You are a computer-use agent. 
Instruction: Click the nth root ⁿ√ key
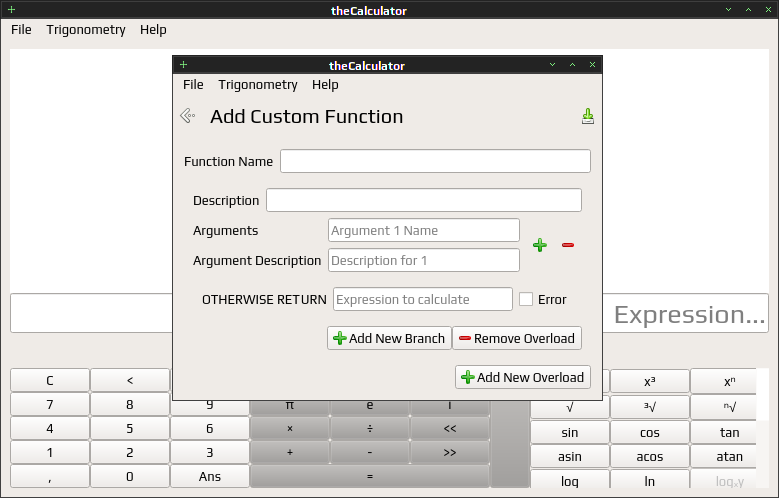click(724, 407)
